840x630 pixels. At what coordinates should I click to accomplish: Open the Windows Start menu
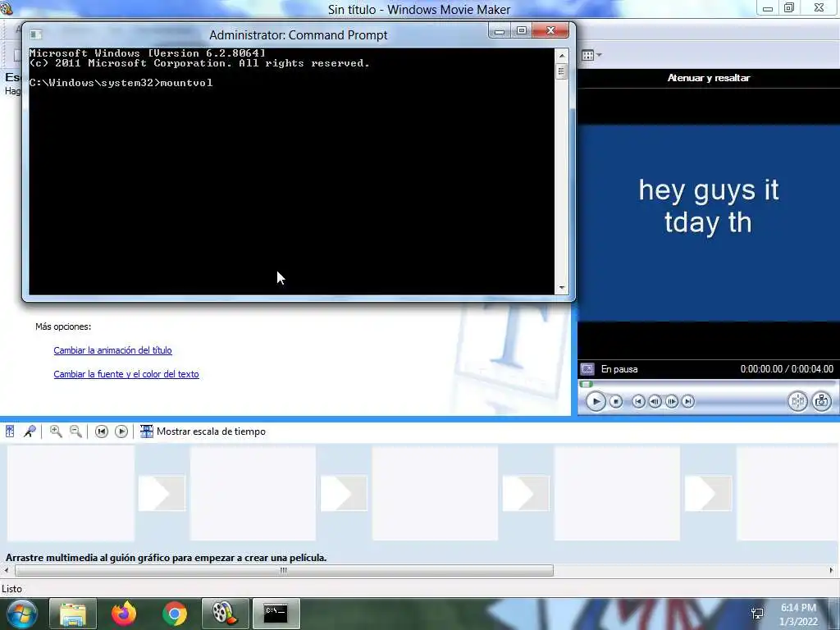[x=21, y=614]
